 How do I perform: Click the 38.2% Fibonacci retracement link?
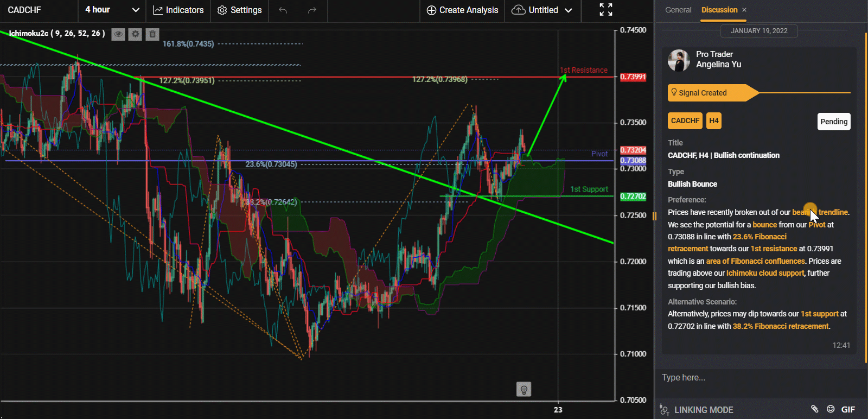pyautogui.click(x=781, y=326)
